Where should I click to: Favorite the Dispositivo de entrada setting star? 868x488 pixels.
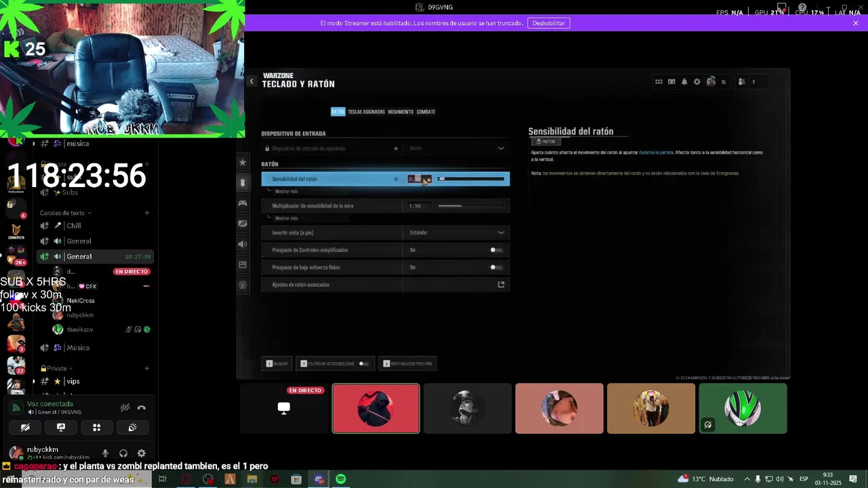pyautogui.click(x=396, y=148)
